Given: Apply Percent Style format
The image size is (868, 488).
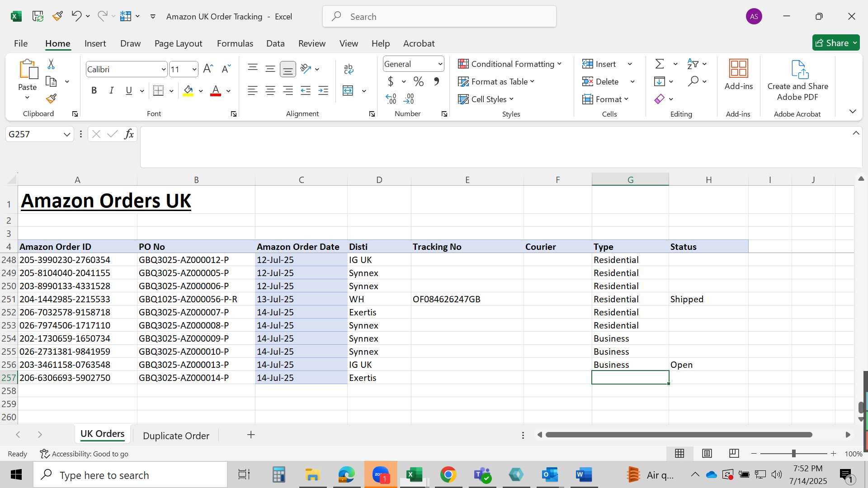Looking at the screenshot, I should (x=419, y=81).
